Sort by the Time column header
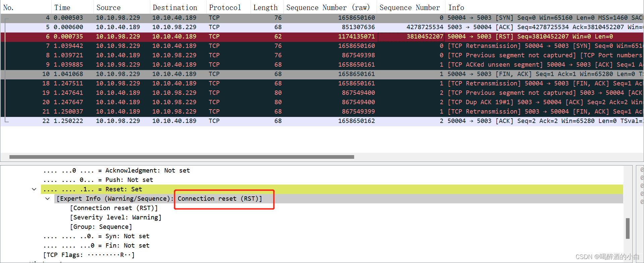 (72, 7)
